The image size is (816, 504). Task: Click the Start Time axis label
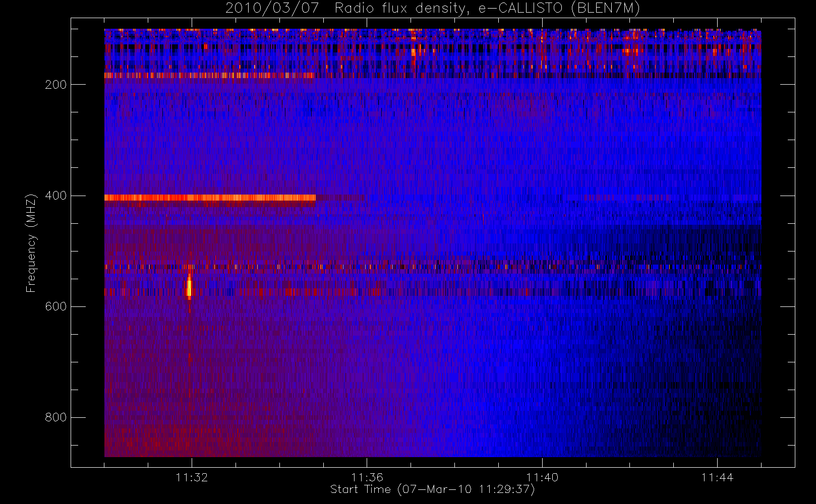coord(432,489)
